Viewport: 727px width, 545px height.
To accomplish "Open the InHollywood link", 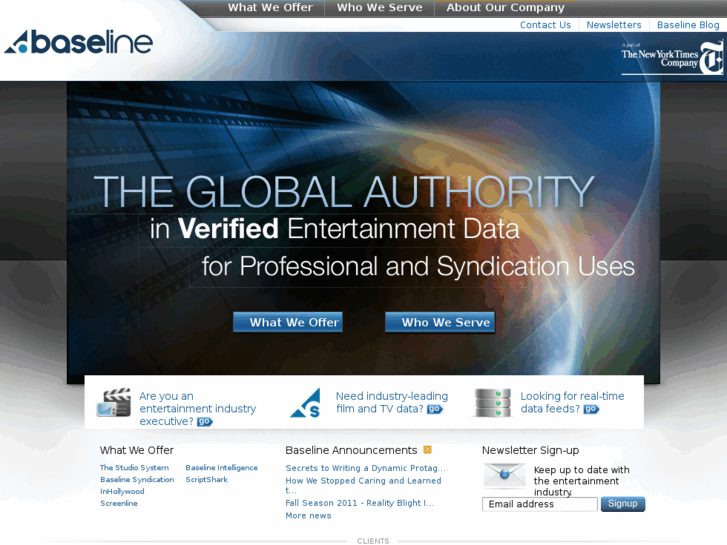I will click(122, 491).
